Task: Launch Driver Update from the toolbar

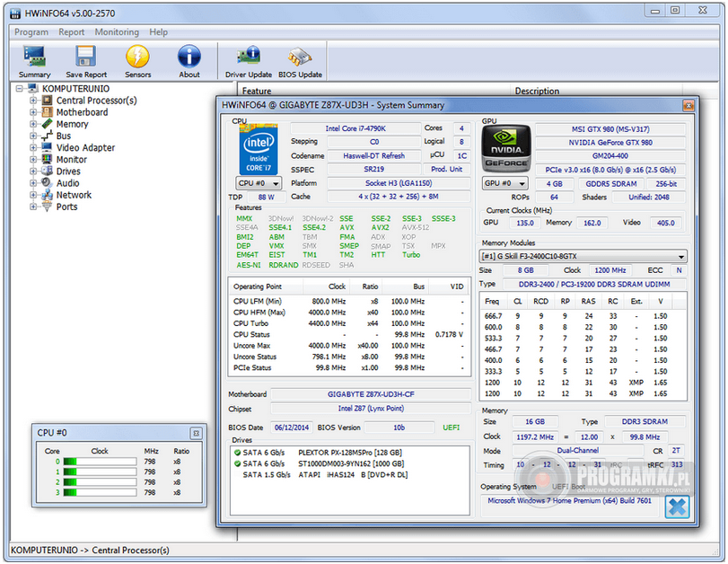Action: click(249, 57)
